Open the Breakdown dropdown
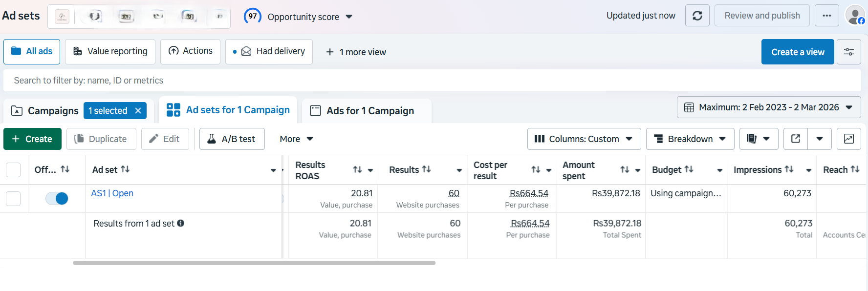 (690, 139)
